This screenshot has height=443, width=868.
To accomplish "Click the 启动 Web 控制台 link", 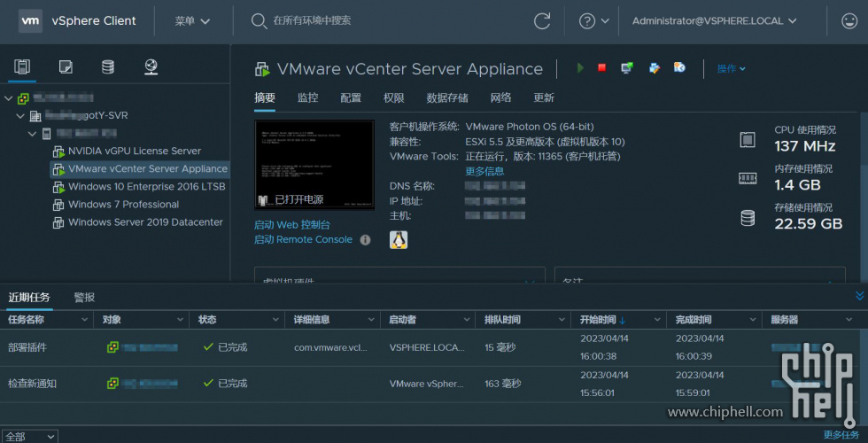I will pyautogui.click(x=292, y=225).
